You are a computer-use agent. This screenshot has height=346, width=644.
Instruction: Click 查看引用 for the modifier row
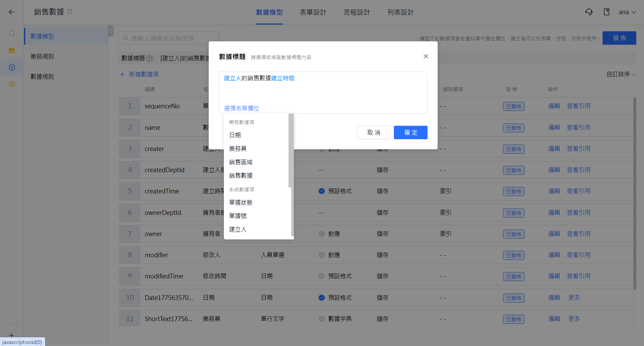pos(579,255)
